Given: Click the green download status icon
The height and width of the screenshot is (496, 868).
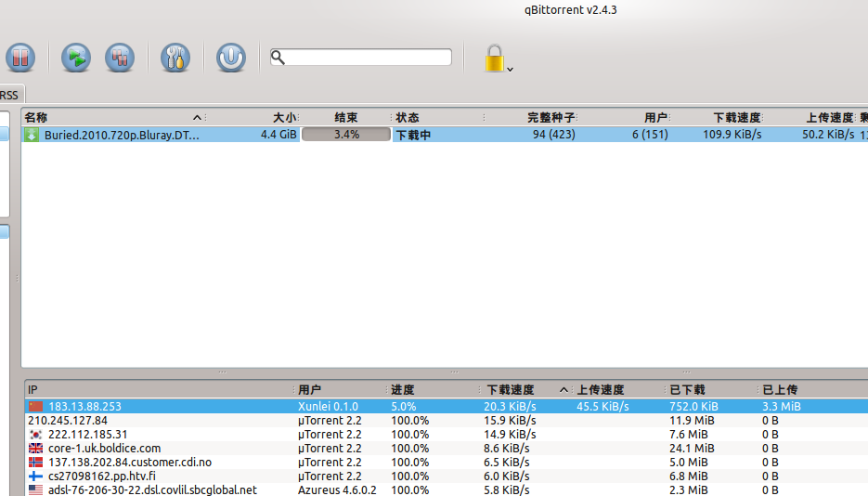Looking at the screenshot, I should coord(32,135).
